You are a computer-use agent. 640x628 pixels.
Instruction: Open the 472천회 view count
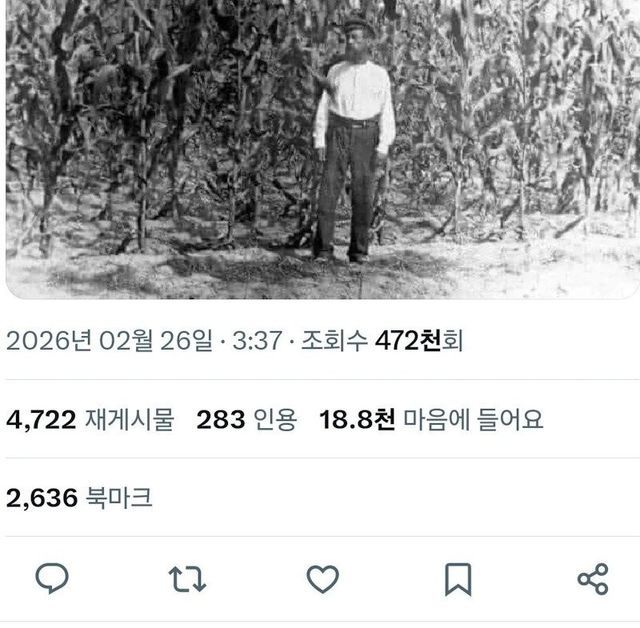tap(419, 340)
